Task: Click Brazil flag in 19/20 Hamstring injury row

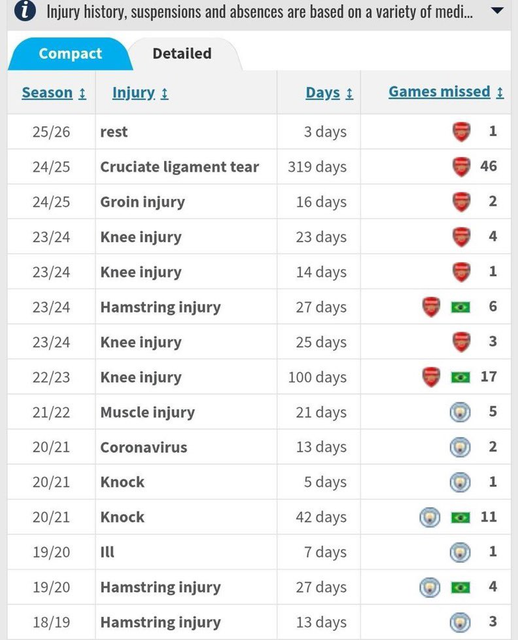Action: pyautogui.click(x=460, y=588)
